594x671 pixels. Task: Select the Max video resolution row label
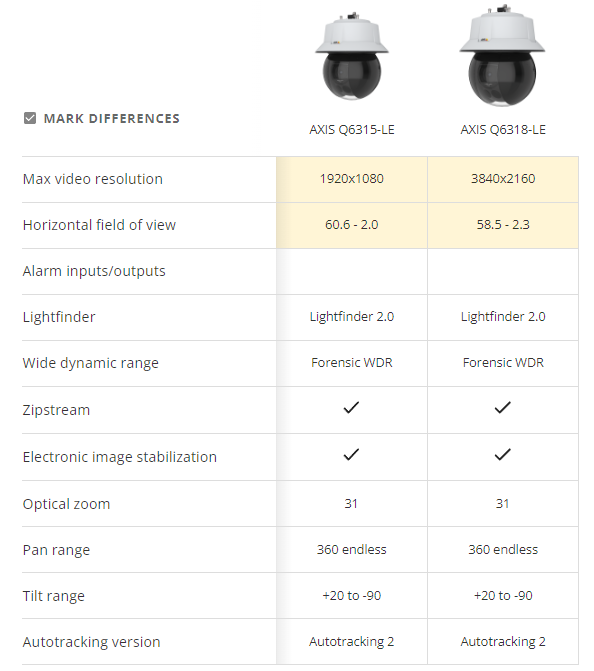(93, 179)
